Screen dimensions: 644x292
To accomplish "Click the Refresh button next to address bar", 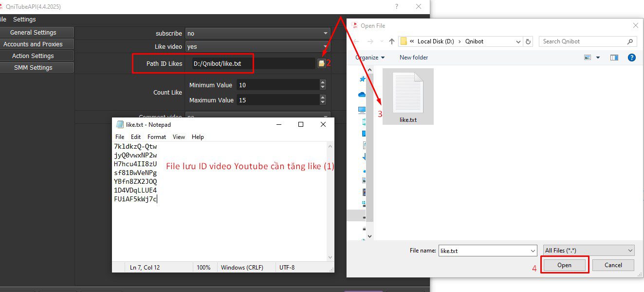I will 529,41.
